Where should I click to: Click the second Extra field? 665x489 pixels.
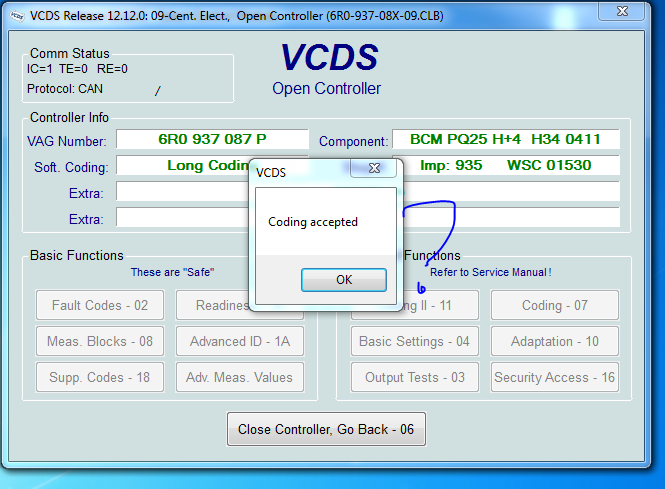[x=180, y=218]
